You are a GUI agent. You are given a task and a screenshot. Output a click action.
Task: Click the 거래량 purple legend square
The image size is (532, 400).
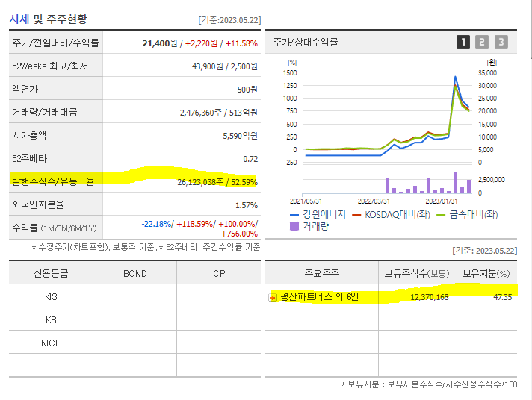294,226
